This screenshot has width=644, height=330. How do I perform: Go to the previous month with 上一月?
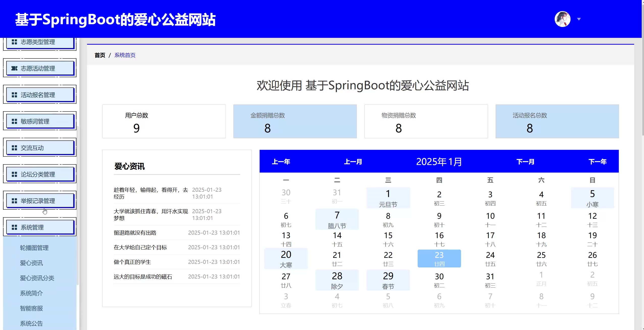[353, 162]
